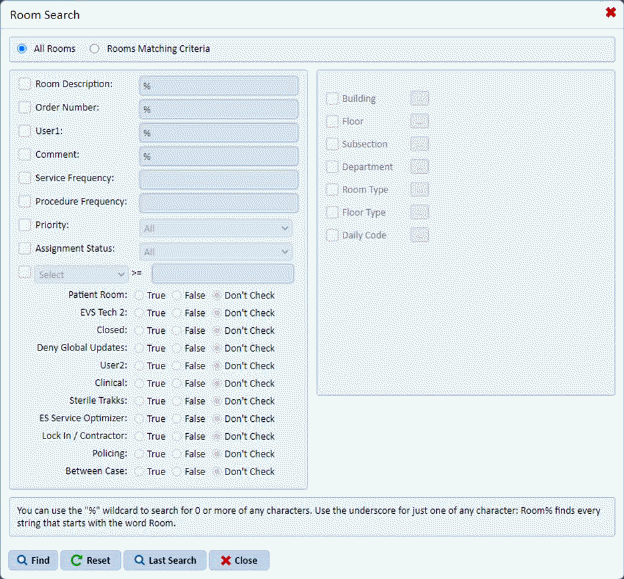The height and width of the screenshot is (579, 624).
Task: Open the Subsection lookup button
Action: pos(420,144)
